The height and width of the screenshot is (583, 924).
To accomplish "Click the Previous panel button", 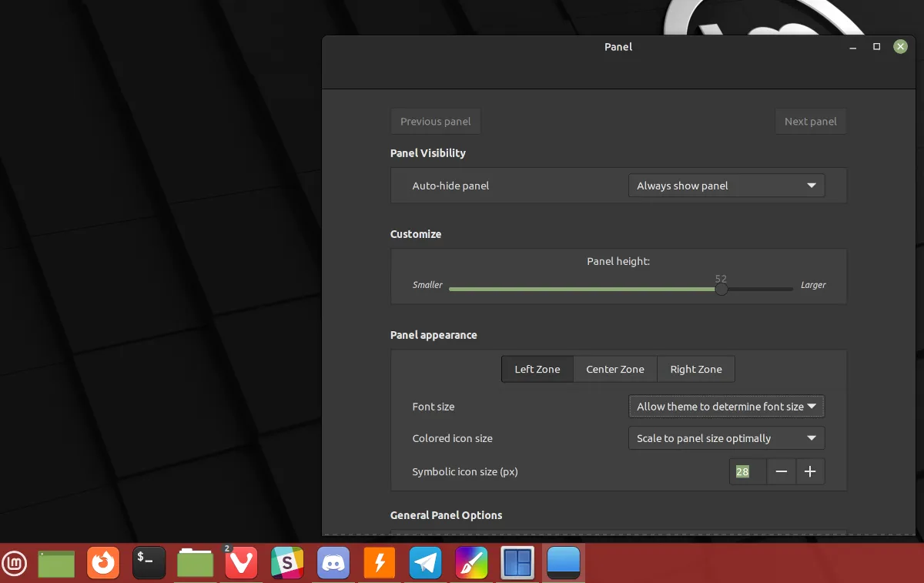I will (435, 121).
